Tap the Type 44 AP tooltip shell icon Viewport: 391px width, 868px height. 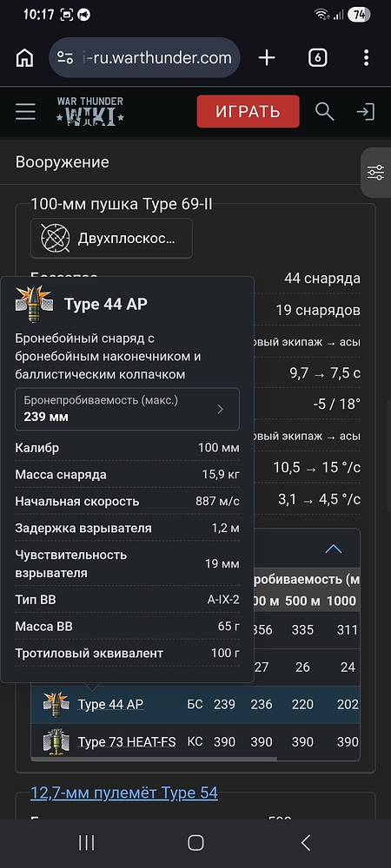(34, 304)
